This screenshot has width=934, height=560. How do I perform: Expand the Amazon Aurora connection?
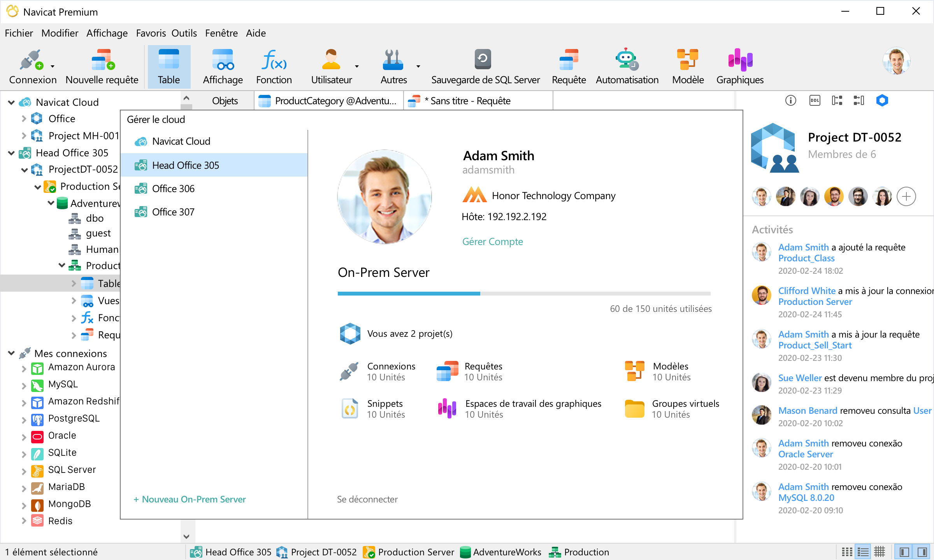pos(24,368)
